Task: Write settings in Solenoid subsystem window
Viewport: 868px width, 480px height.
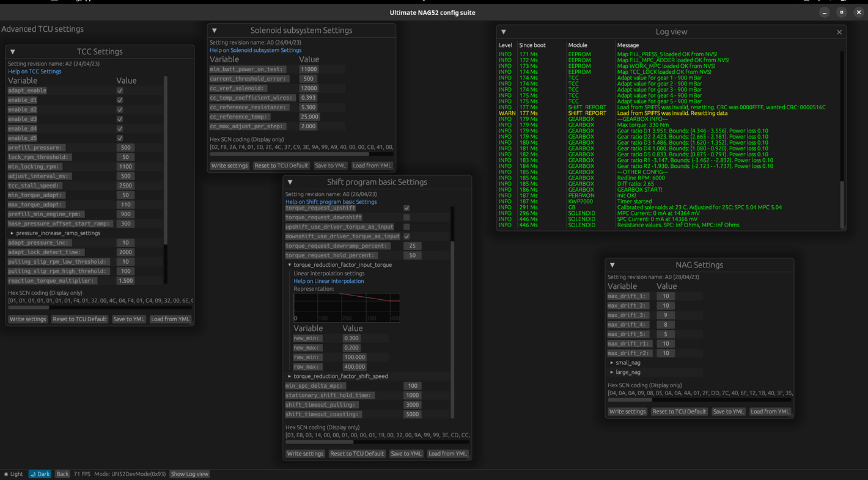Action: point(229,165)
